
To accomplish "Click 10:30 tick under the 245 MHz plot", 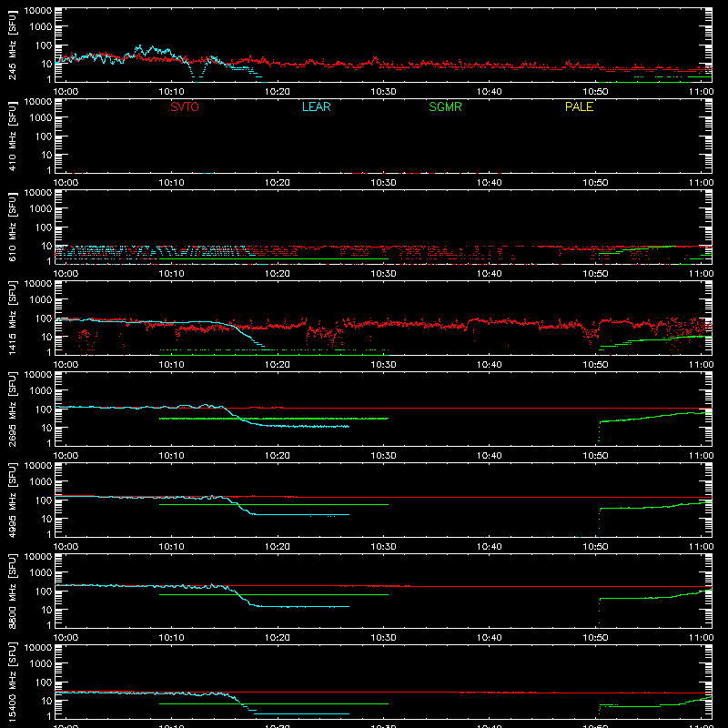I will tap(383, 92).
